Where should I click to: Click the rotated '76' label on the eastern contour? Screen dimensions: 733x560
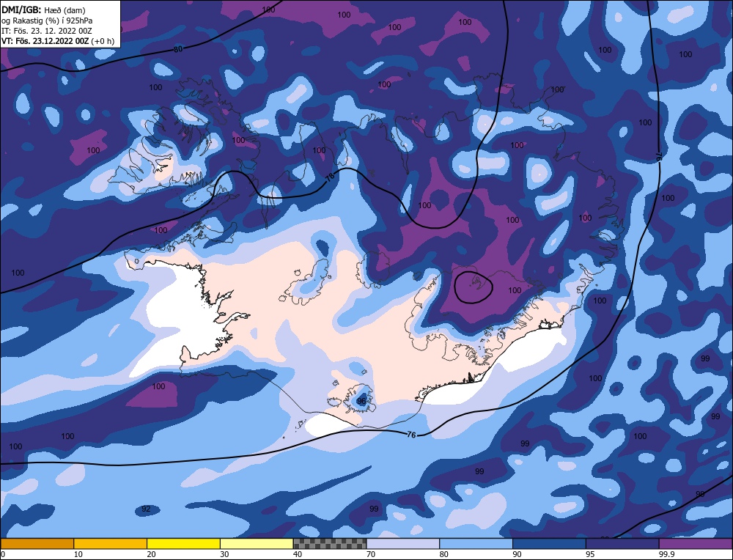(660, 155)
